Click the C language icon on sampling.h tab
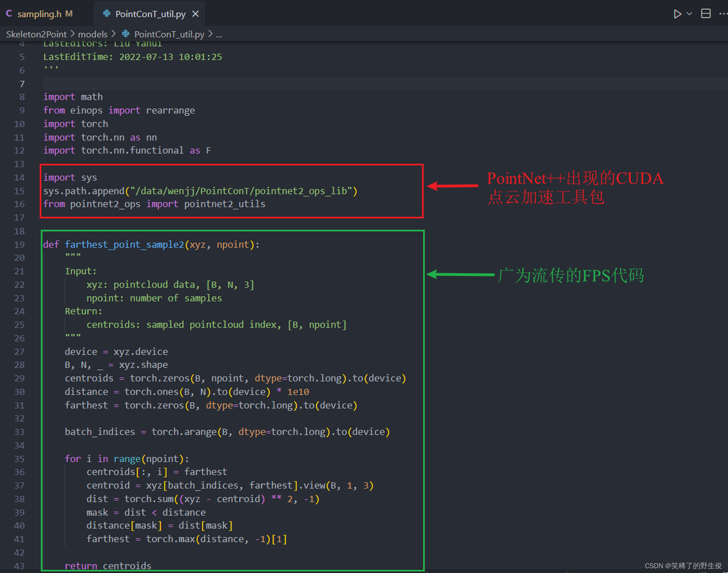 click(x=9, y=13)
